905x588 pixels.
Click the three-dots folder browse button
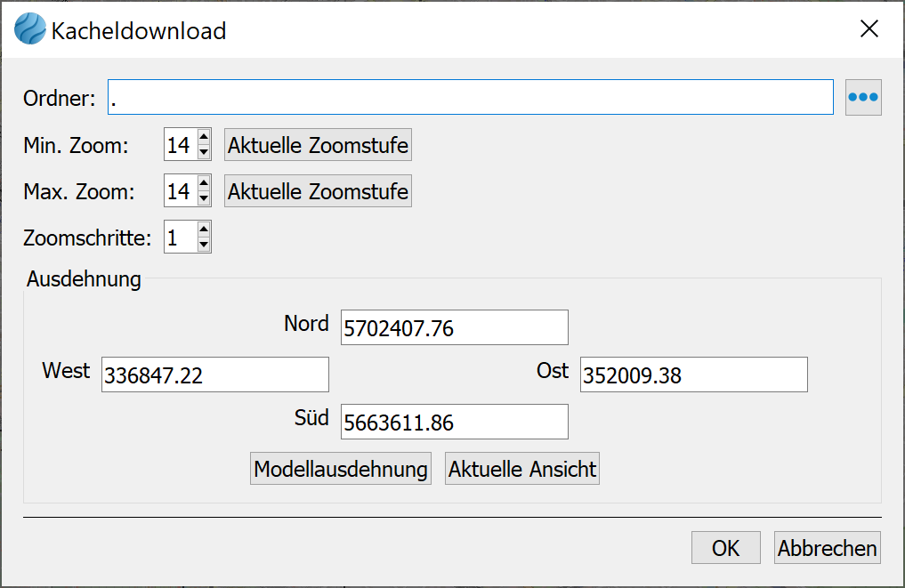pos(862,98)
